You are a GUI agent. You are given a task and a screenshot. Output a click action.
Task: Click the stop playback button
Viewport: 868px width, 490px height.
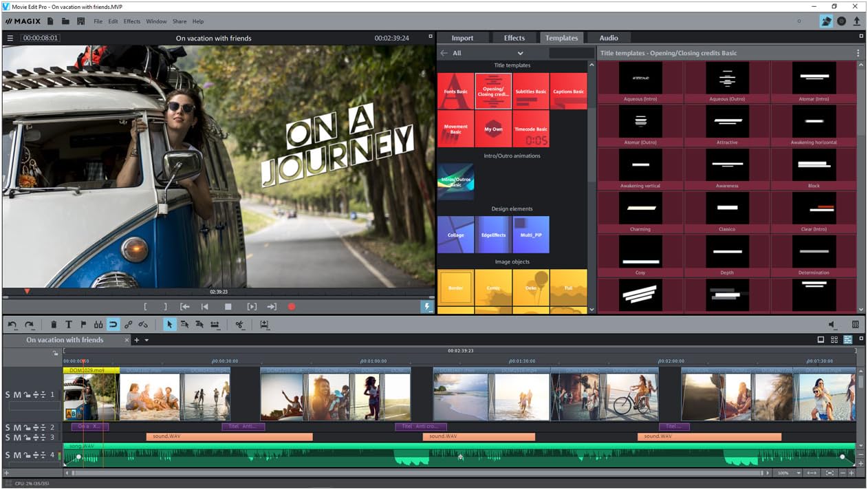pyautogui.click(x=228, y=307)
